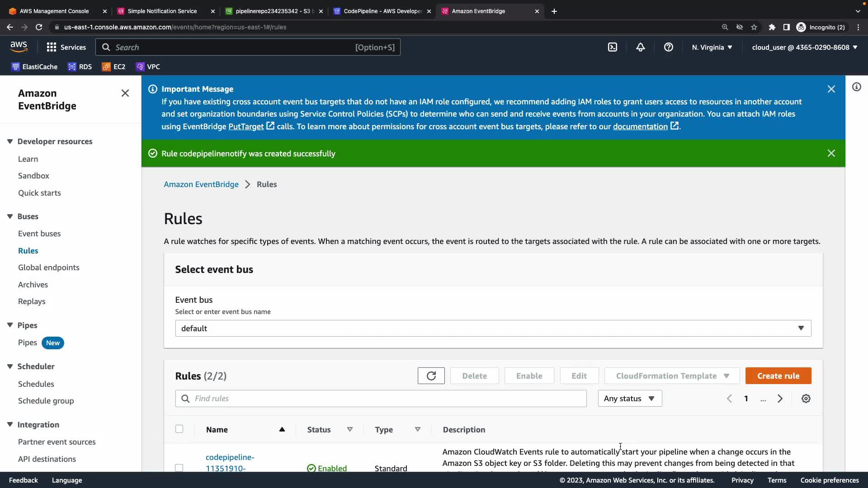
Task: Expand the N. Virginia region selector
Action: click(x=712, y=47)
